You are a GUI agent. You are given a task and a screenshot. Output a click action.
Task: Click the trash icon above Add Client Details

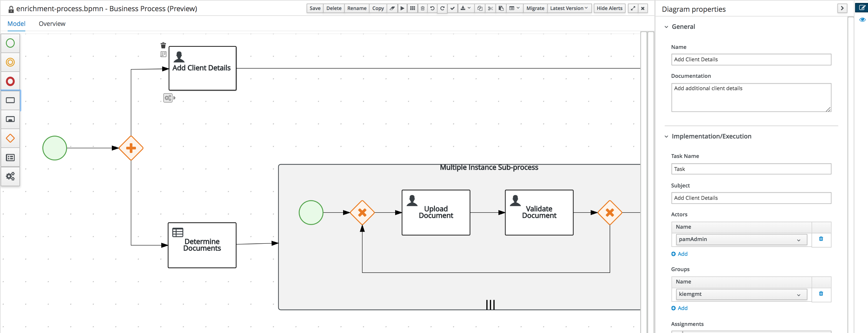(x=163, y=45)
